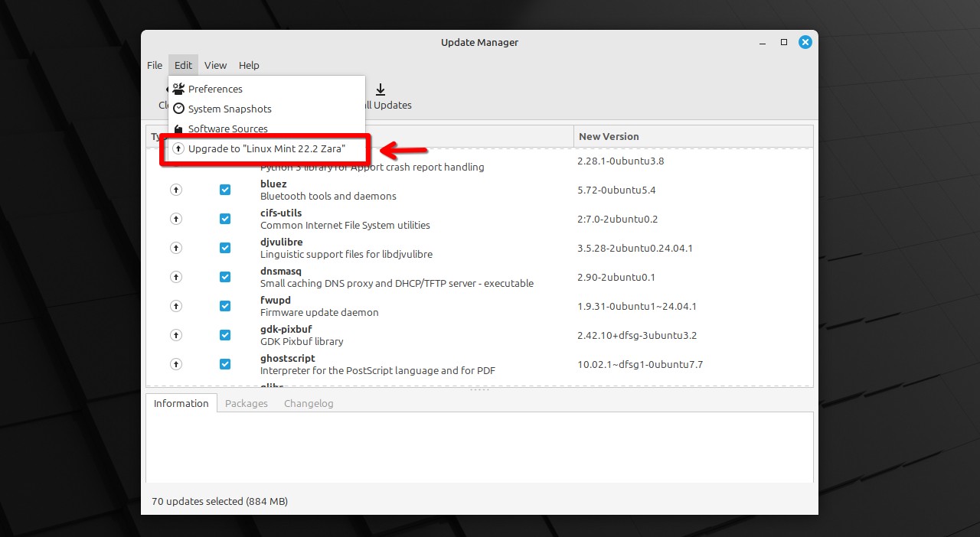Viewport: 980px width, 537px height.
Task: Select the cifs-utils package name
Action: coord(281,213)
